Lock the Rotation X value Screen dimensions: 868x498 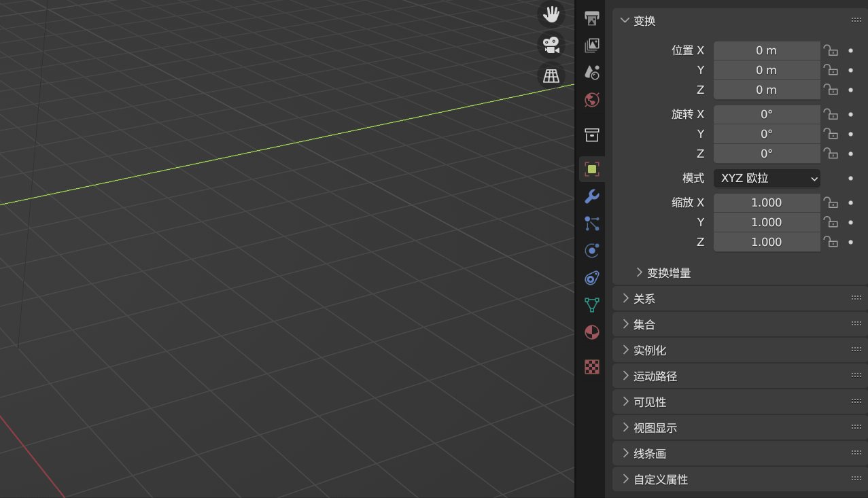coord(831,114)
